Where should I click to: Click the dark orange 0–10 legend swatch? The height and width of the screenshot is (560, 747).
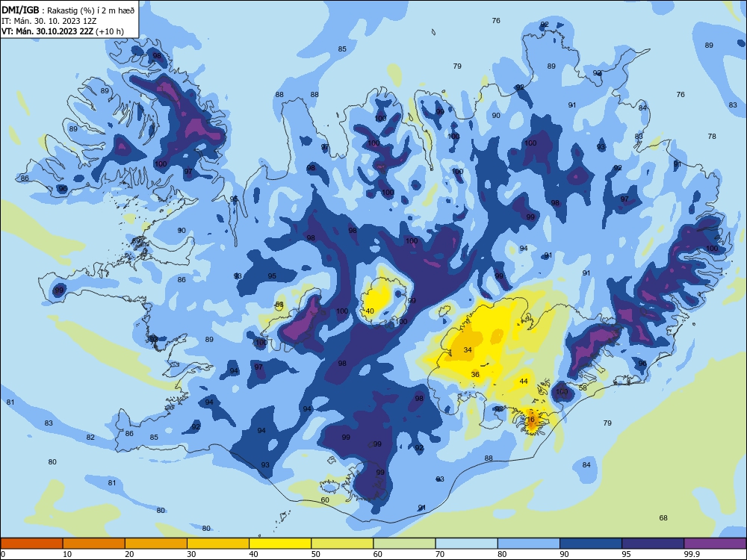[31, 544]
